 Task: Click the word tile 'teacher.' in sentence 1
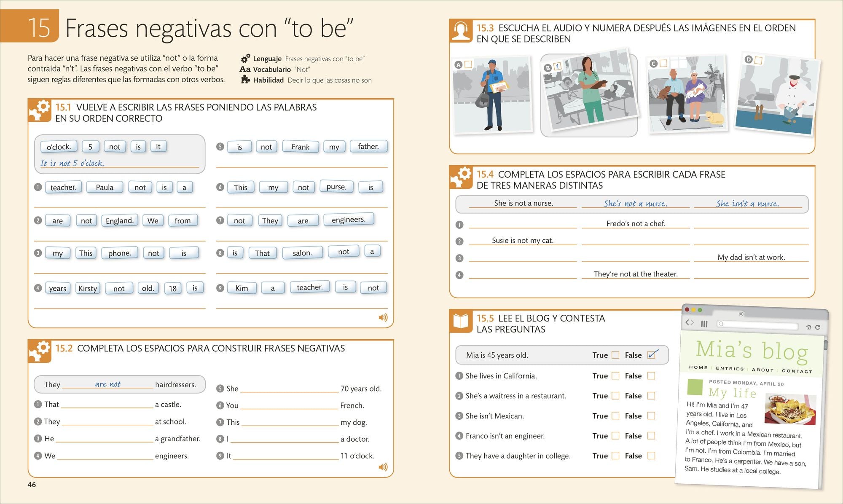pyautogui.click(x=63, y=187)
